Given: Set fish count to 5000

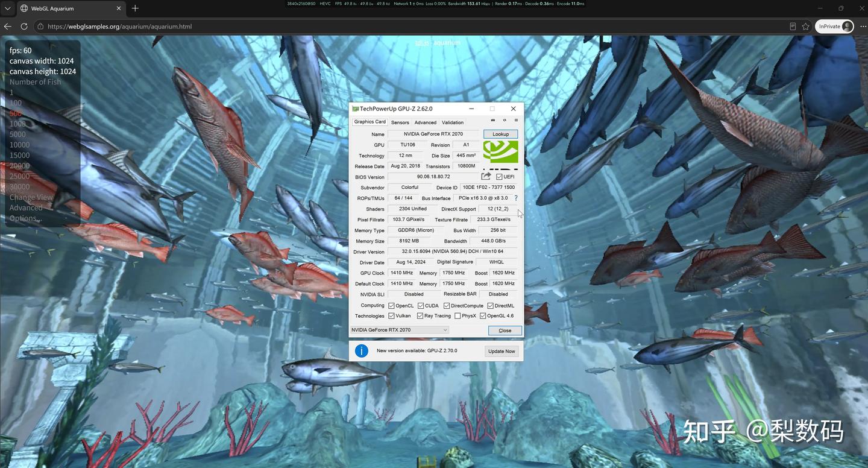Looking at the screenshot, I should tap(17, 134).
